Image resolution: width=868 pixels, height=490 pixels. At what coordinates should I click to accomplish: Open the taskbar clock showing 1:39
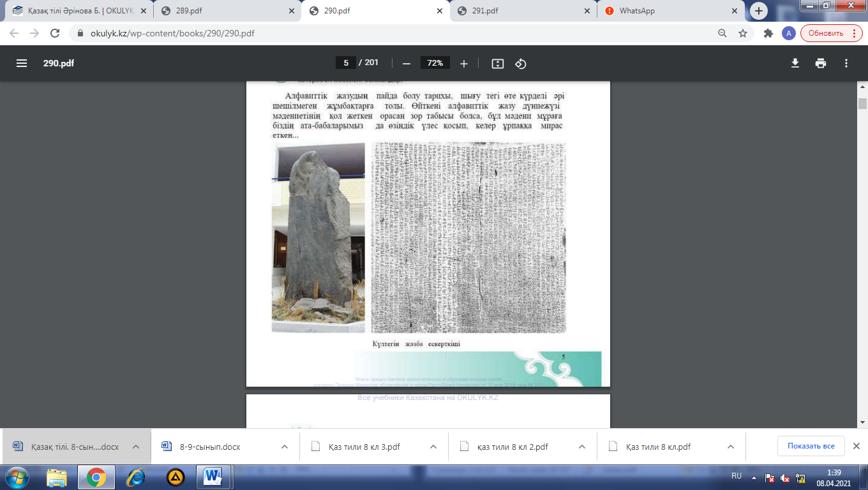point(834,477)
